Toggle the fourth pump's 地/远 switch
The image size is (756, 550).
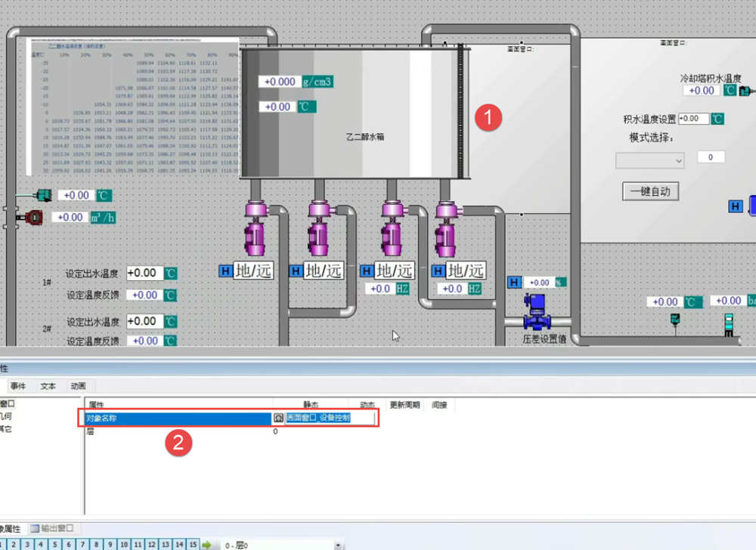click(466, 270)
